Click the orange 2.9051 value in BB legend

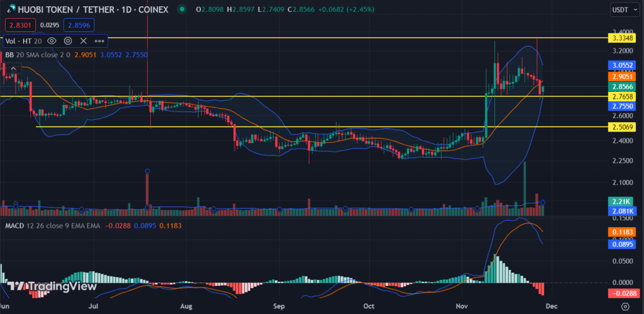[x=86, y=54]
